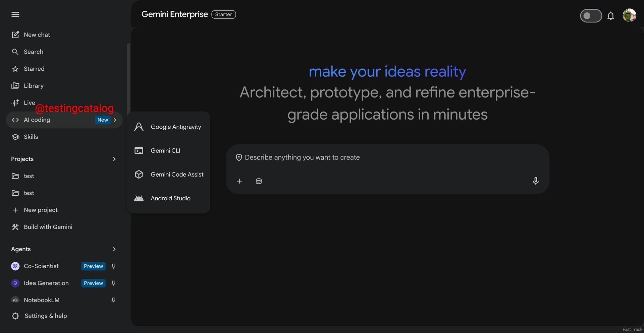Unpin the NotebookLM agent
644x333 pixels.
113,300
